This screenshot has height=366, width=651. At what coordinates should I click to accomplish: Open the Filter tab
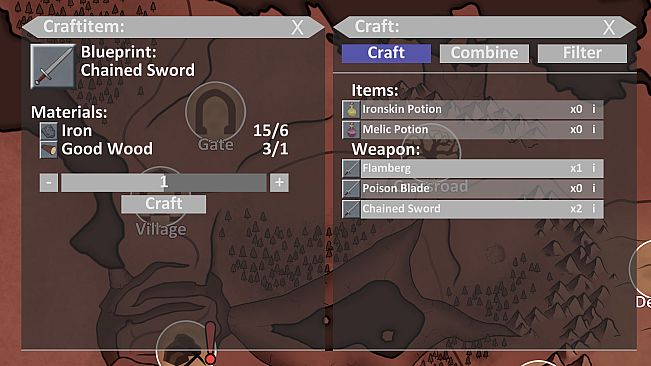(x=582, y=53)
